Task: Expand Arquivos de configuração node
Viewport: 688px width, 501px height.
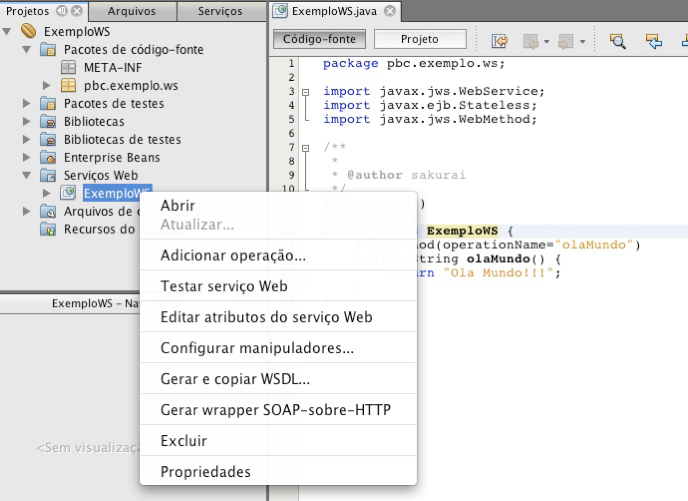Action: [26, 211]
